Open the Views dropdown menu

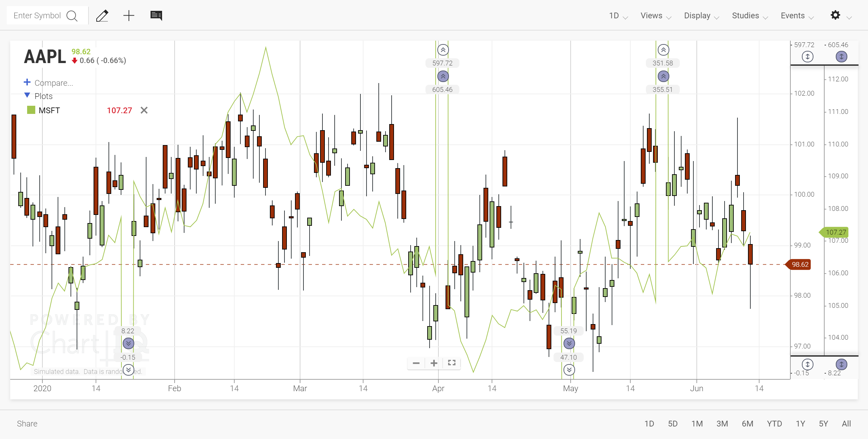pyautogui.click(x=656, y=16)
